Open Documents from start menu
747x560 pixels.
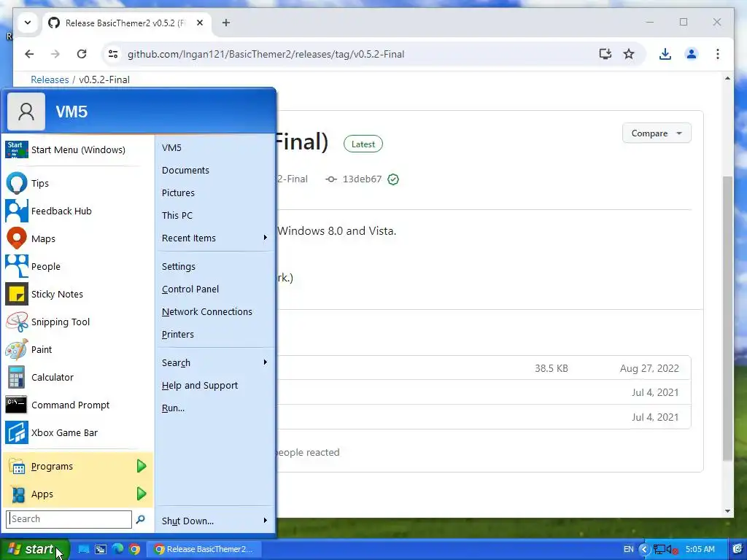click(215, 171)
